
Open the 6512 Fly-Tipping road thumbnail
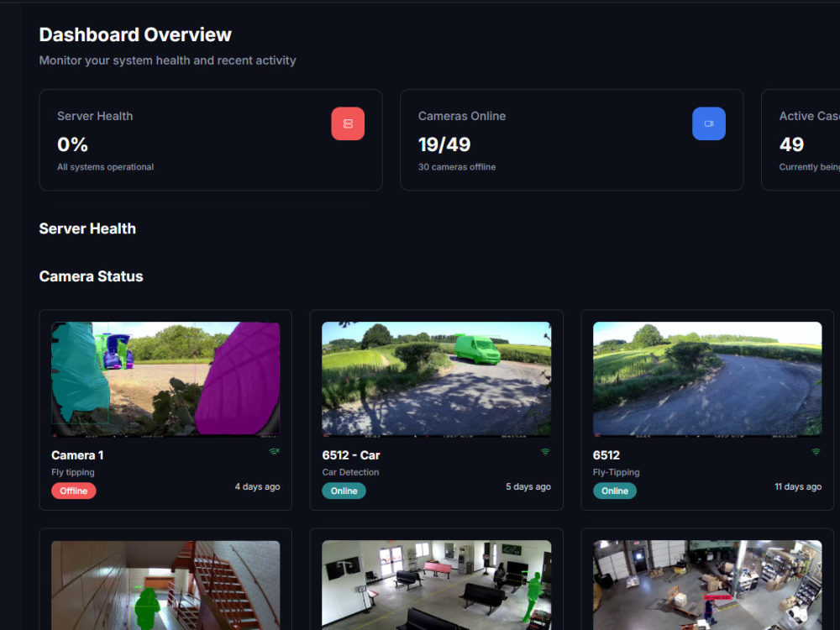(x=707, y=378)
